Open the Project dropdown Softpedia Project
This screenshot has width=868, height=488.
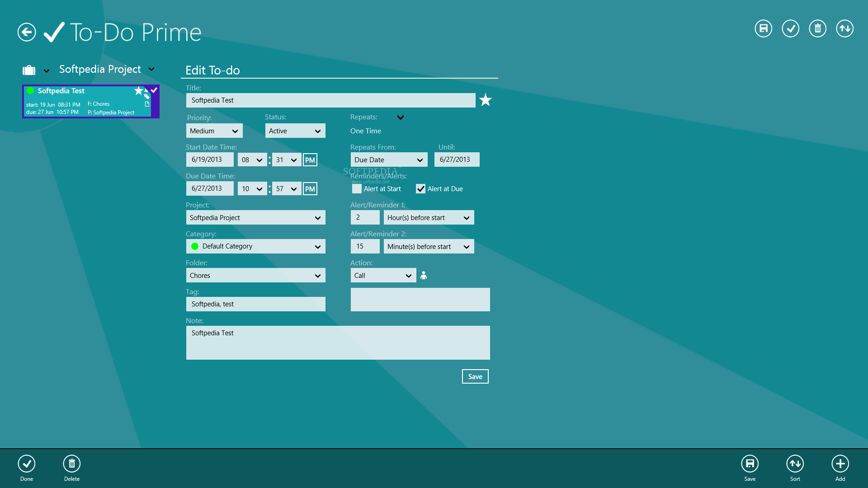(255, 218)
